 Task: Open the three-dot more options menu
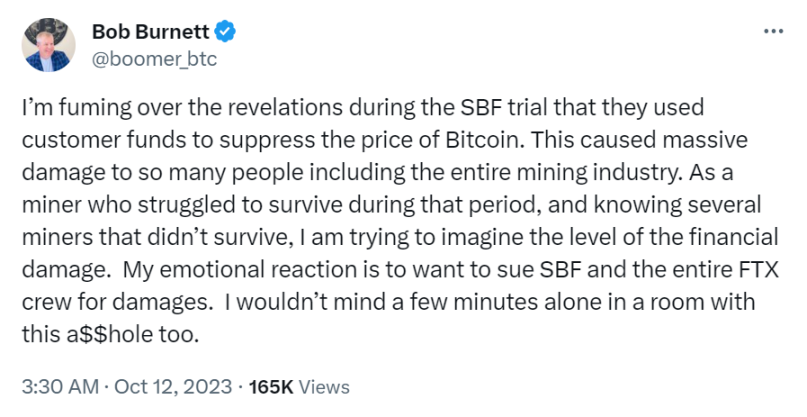click(x=773, y=32)
